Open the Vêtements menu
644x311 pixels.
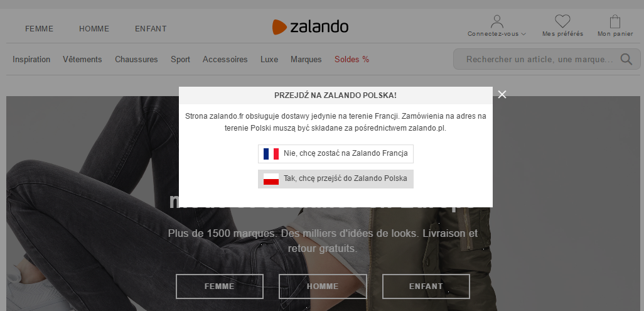click(x=82, y=59)
